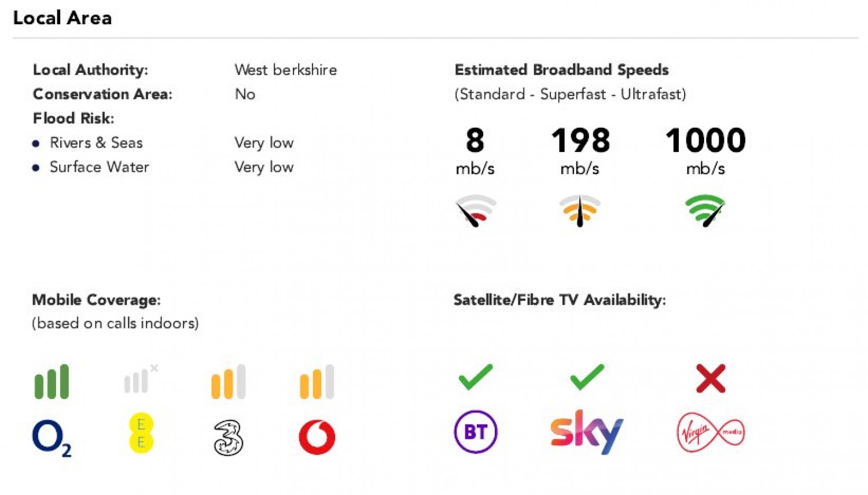This screenshot has height=495, width=868.
Task: Click the orange superfast wifi gauge icon
Action: (580, 210)
